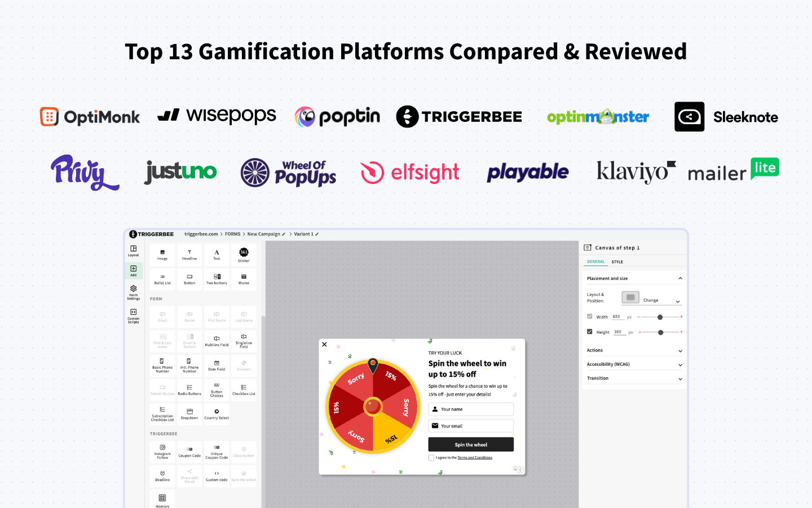This screenshot has width=812, height=508.
Task: Add a Coupon Code element
Action: 189,452
